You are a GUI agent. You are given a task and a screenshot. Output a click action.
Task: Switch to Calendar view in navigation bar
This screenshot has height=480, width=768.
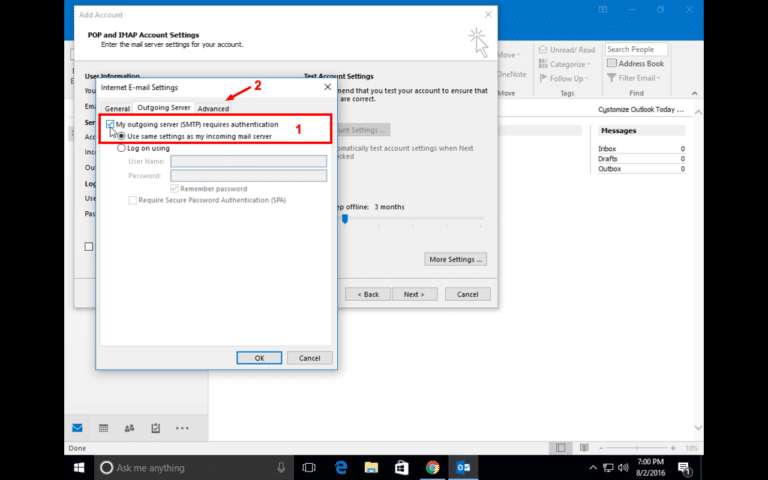tap(103, 428)
